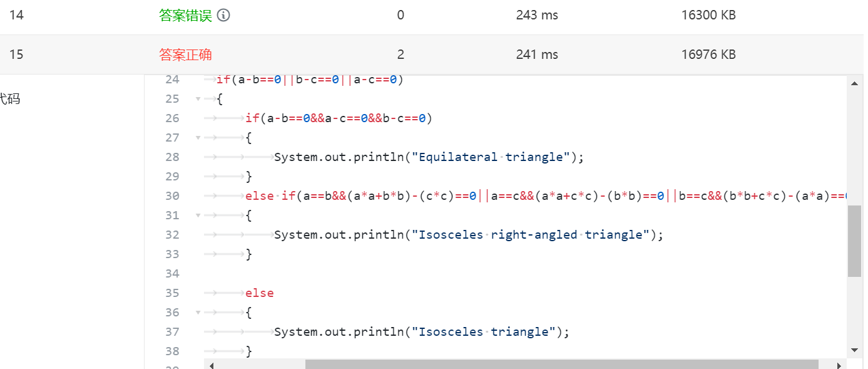This screenshot has width=868, height=369.
Task: Click the horizontal scrollbar thumb under the code
Action: coord(561,365)
